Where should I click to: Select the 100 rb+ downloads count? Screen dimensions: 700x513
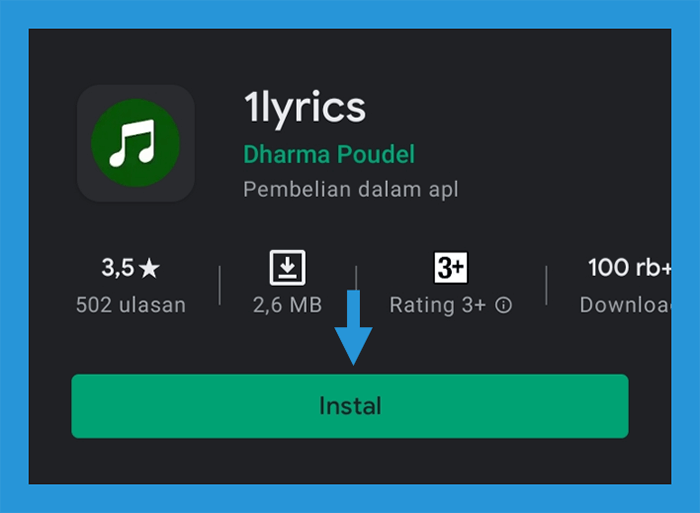coord(629,268)
